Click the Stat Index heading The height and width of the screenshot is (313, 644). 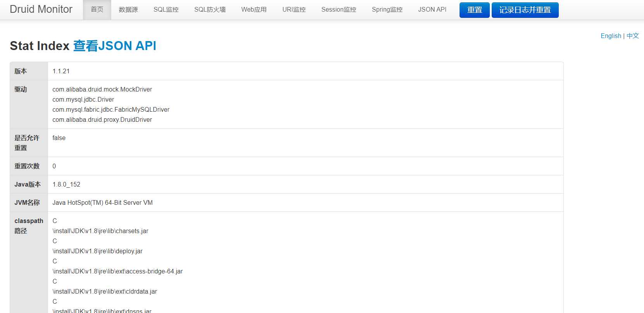pos(40,46)
